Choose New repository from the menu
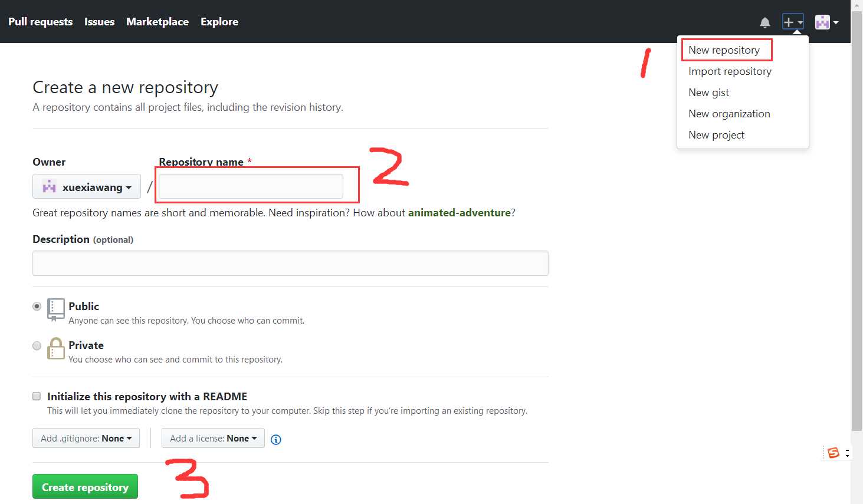The height and width of the screenshot is (504, 863). click(724, 50)
